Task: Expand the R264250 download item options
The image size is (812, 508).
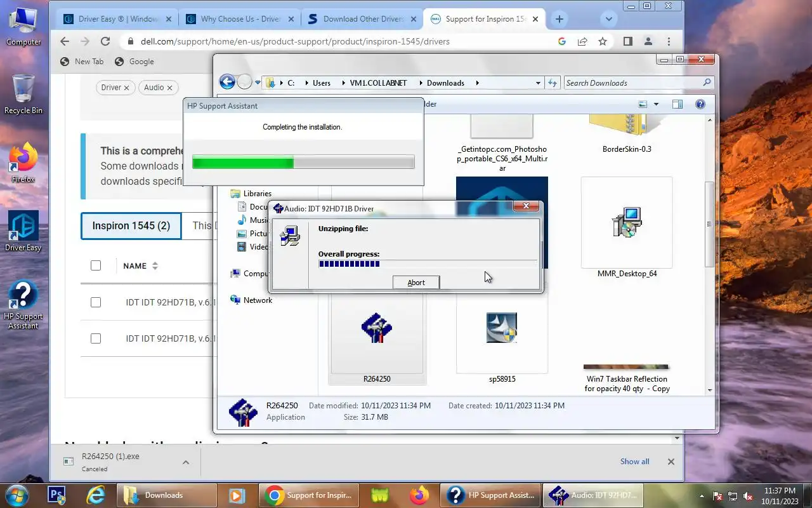Action: pyautogui.click(x=186, y=462)
